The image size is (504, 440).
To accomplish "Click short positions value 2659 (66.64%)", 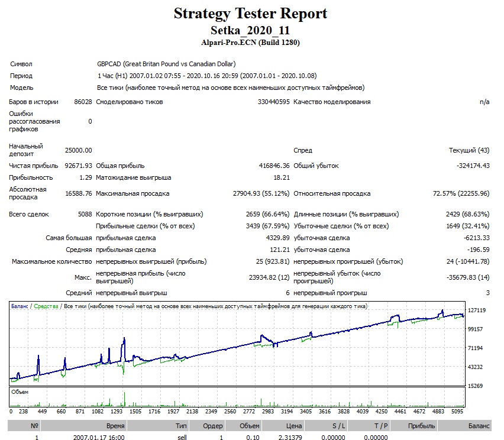I will coord(268,214).
